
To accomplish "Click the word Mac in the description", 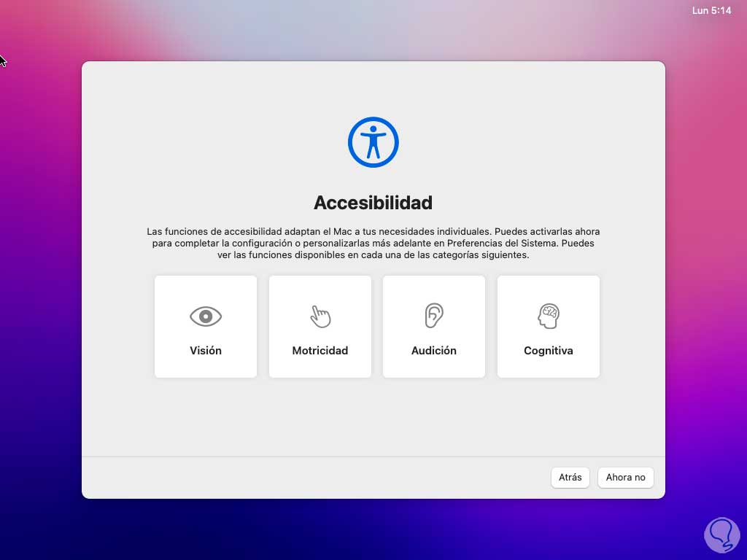I will pyautogui.click(x=342, y=231).
